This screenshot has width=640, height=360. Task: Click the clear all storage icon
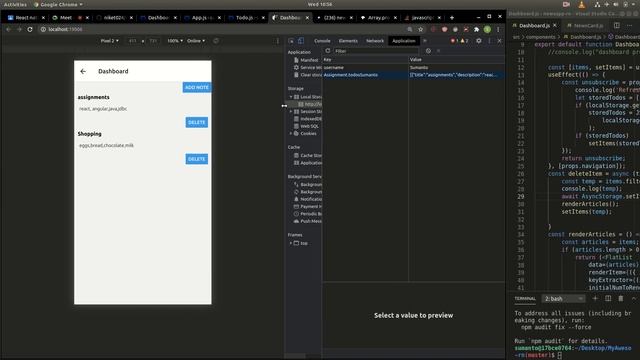point(428,51)
